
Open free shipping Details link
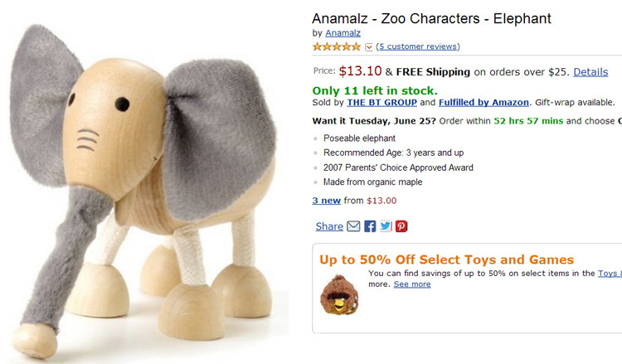click(590, 72)
